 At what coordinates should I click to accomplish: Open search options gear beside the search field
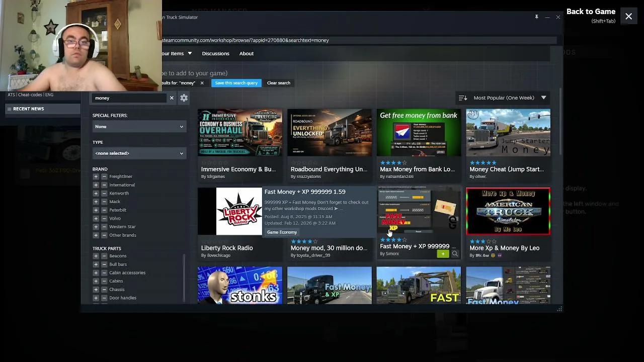coord(184,98)
